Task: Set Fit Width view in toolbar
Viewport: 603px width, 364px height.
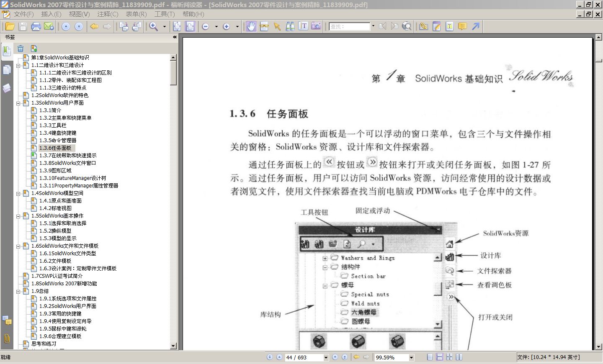Action: 190,26
